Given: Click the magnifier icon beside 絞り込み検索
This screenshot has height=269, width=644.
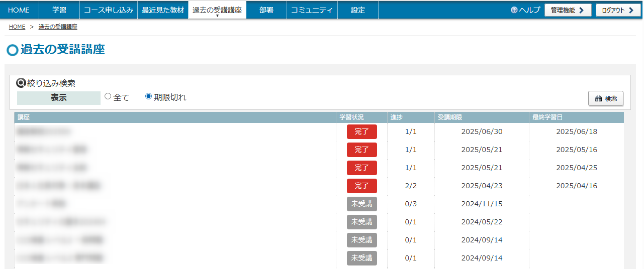Looking at the screenshot, I should pyautogui.click(x=22, y=83).
